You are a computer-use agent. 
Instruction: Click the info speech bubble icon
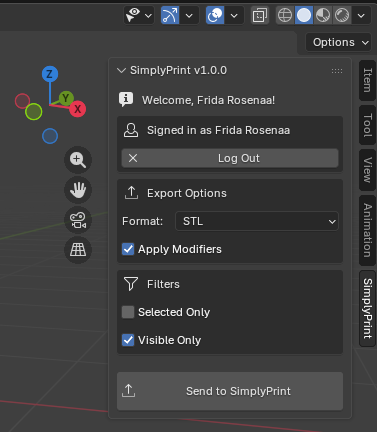pos(126,99)
